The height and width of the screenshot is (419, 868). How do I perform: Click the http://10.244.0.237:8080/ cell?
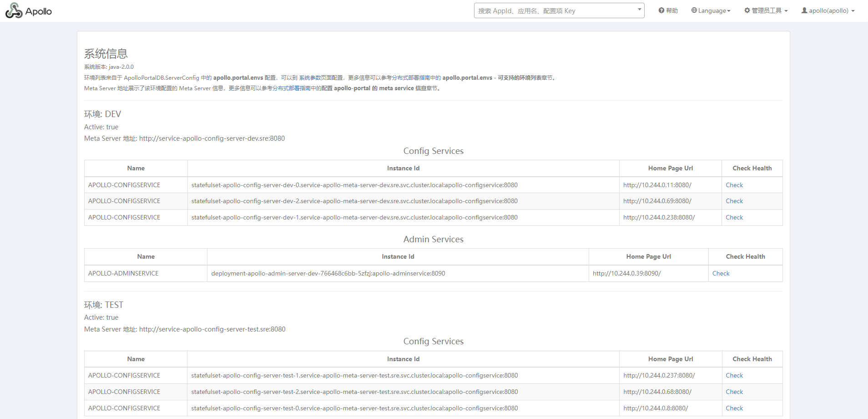pyautogui.click(x=671, y=375)
